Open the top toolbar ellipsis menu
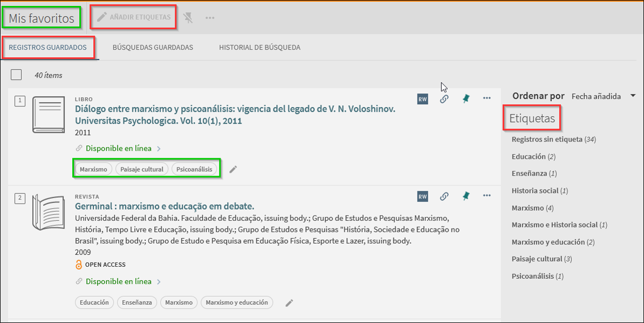Screen dimensions: 644x323 pos(210,18)
